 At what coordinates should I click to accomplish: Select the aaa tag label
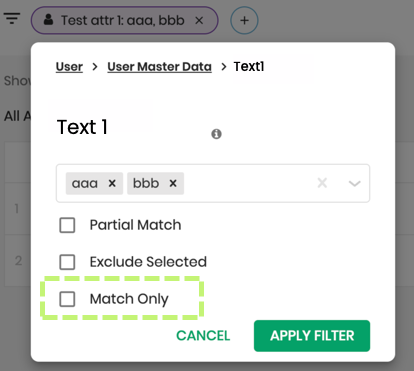click(x=85, y=183)
